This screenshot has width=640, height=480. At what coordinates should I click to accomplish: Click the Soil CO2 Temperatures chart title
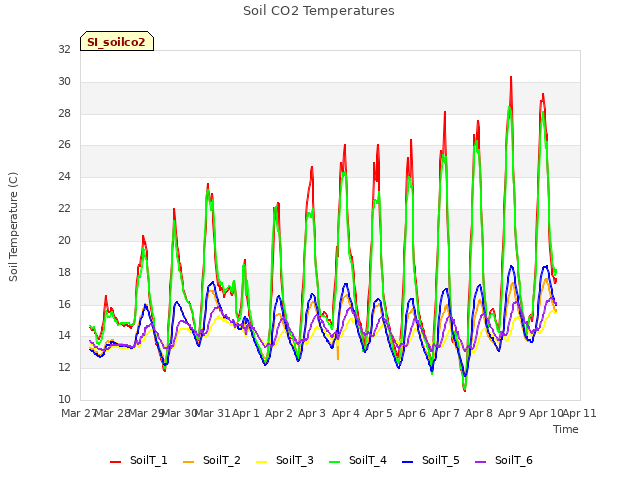(319, 11)
